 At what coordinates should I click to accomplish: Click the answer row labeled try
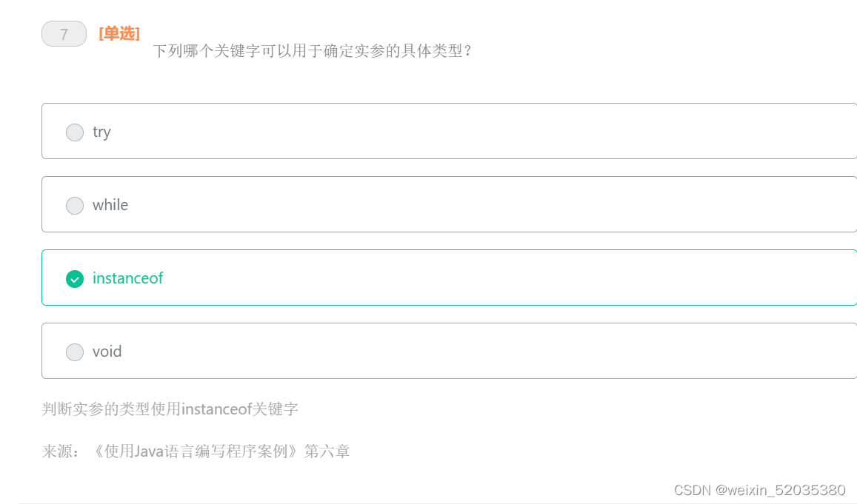[444, 132]
